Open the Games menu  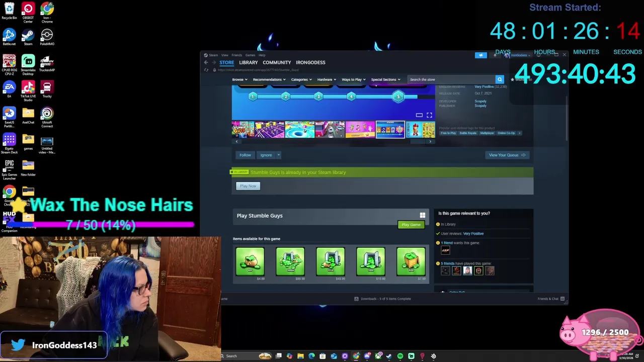pos(250,55)
